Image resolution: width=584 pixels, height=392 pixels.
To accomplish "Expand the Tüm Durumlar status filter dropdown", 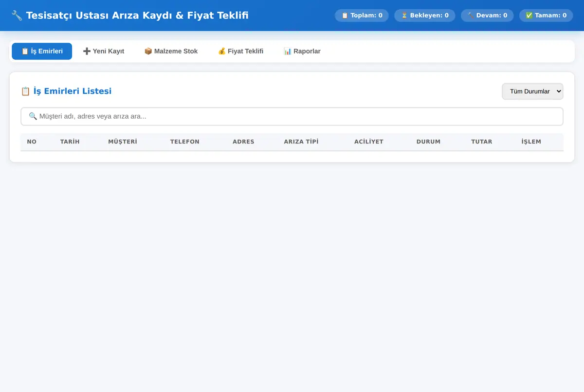I will (x=532, y=91).
